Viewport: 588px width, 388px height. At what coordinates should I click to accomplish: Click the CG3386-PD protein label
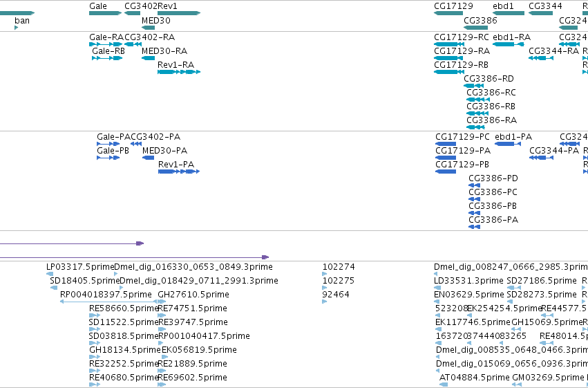493,178
